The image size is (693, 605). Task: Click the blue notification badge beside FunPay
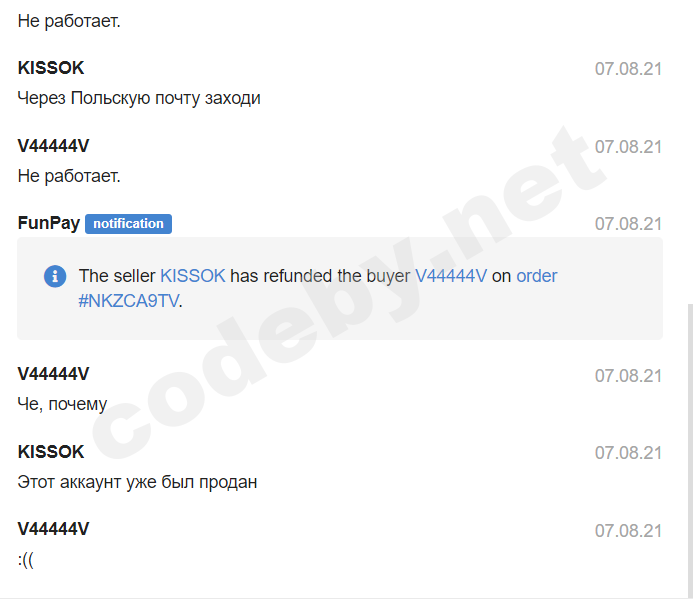click(128, 224)
